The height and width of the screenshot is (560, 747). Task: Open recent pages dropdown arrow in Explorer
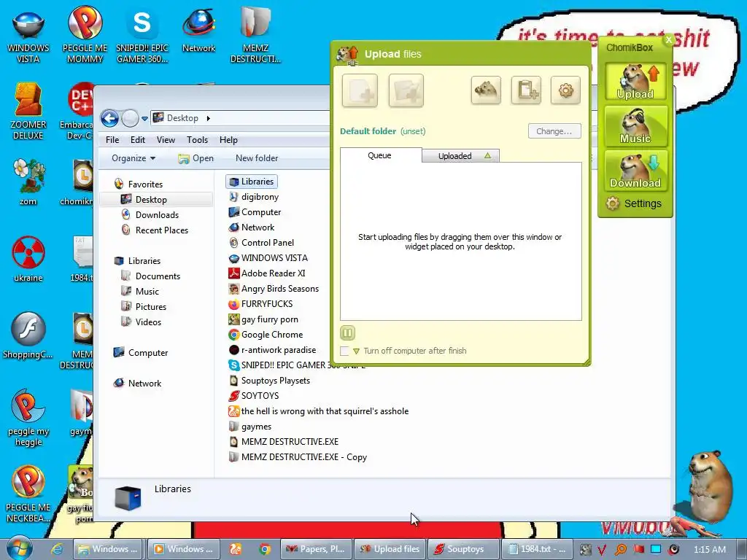pos(144,119)
